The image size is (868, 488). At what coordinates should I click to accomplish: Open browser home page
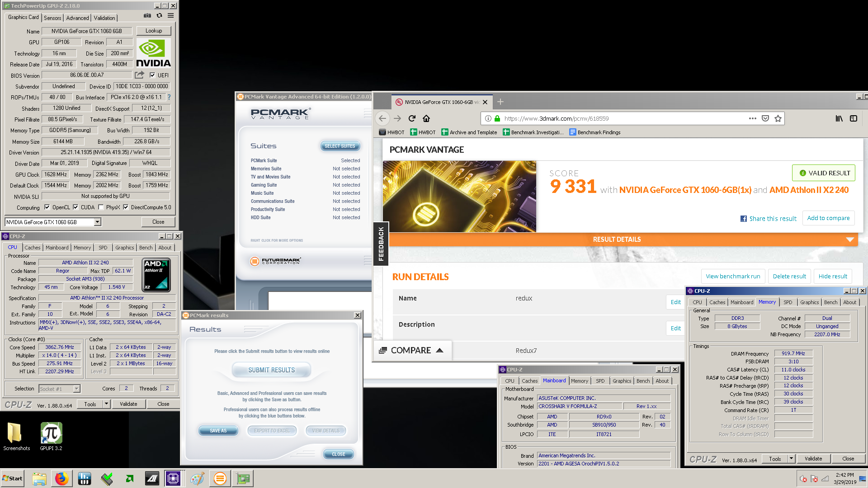[x=426, y=118]
